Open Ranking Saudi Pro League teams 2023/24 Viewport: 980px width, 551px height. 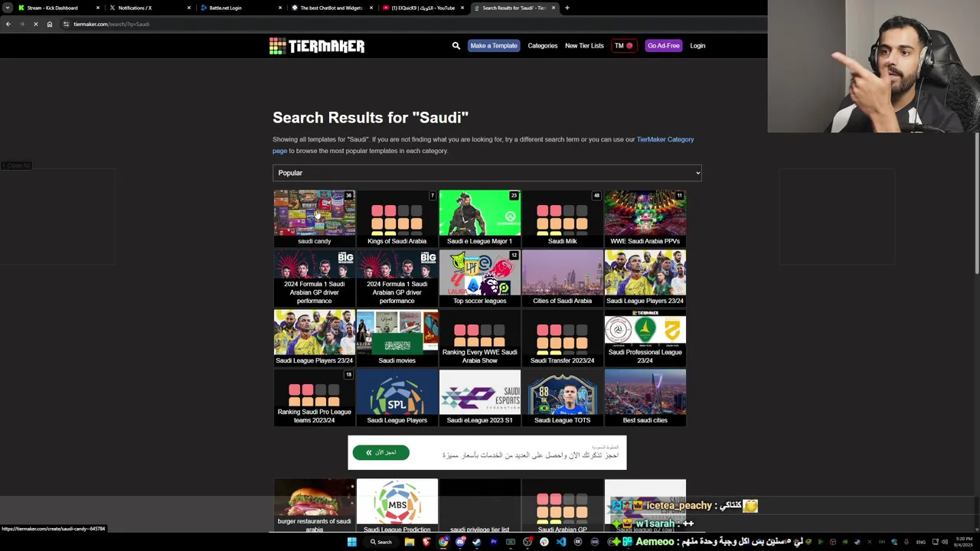point(314,397)
